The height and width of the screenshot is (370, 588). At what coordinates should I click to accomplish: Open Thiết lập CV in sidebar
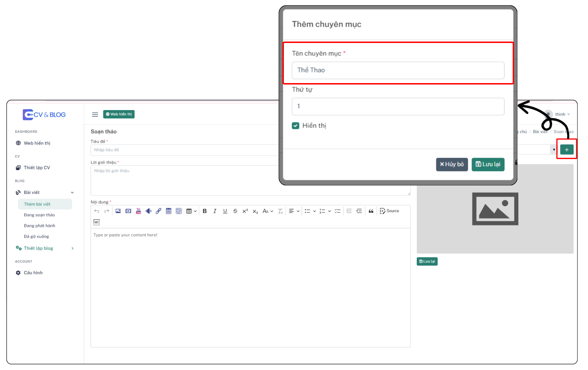37,168
